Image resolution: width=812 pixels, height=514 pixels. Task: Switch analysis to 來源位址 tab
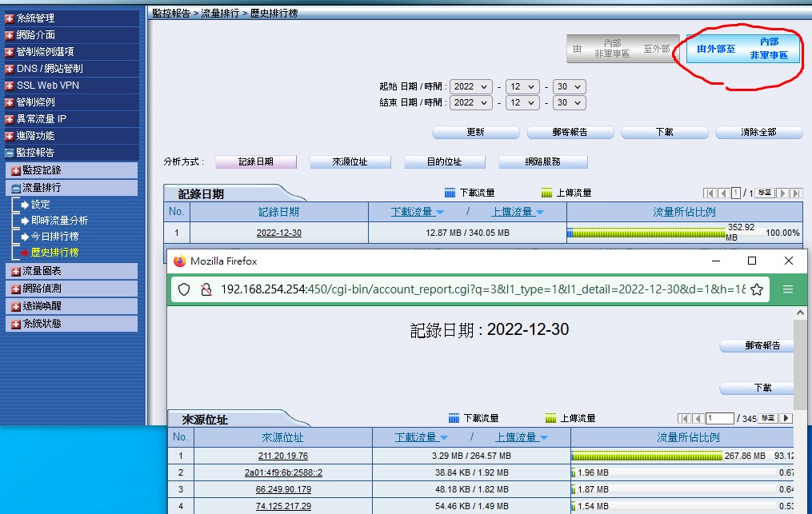point(350,161)
